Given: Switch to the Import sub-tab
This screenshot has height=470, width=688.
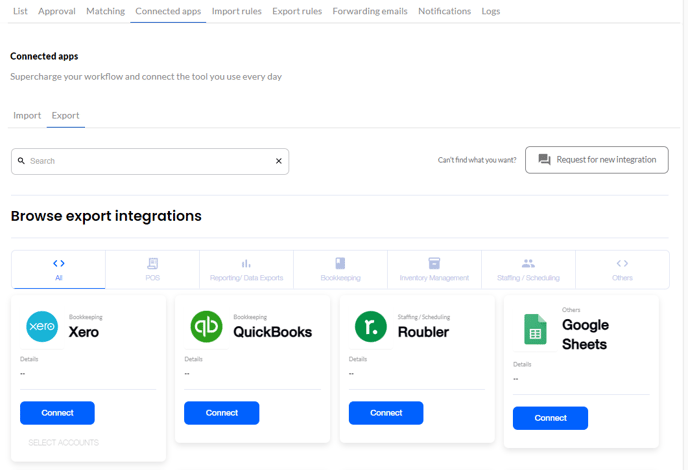Looking at the screenshot, I should tap(27, 115).
